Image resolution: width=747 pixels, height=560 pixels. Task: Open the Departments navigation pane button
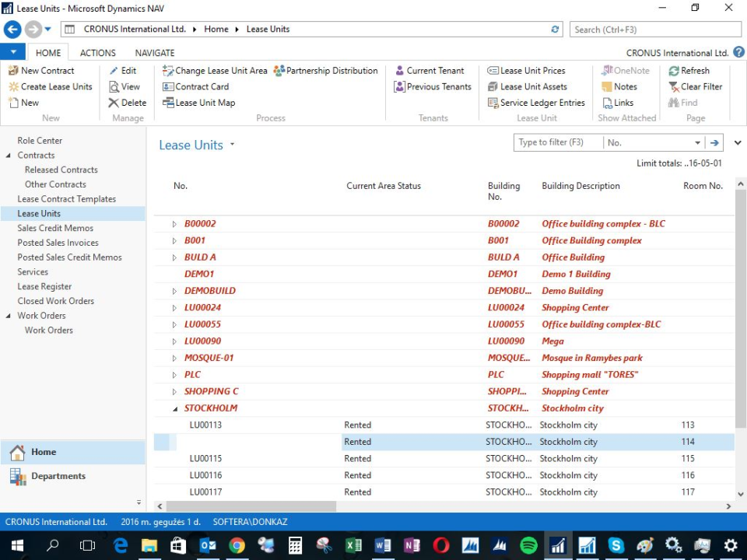tap(73, 476)
